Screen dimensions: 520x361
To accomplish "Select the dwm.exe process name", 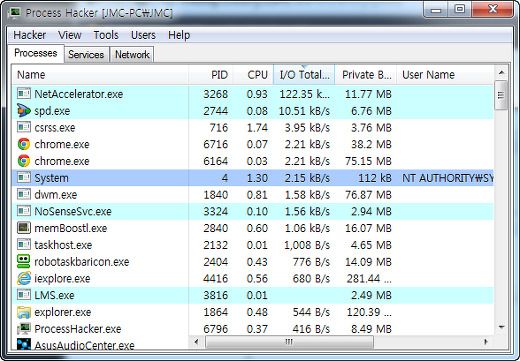I will [x=56, y=194].
